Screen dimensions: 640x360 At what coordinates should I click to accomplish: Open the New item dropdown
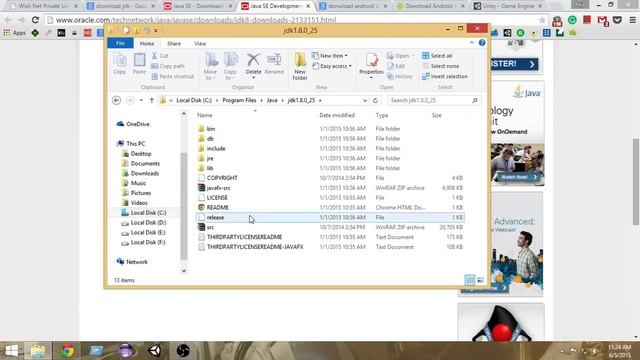(330, 56)
